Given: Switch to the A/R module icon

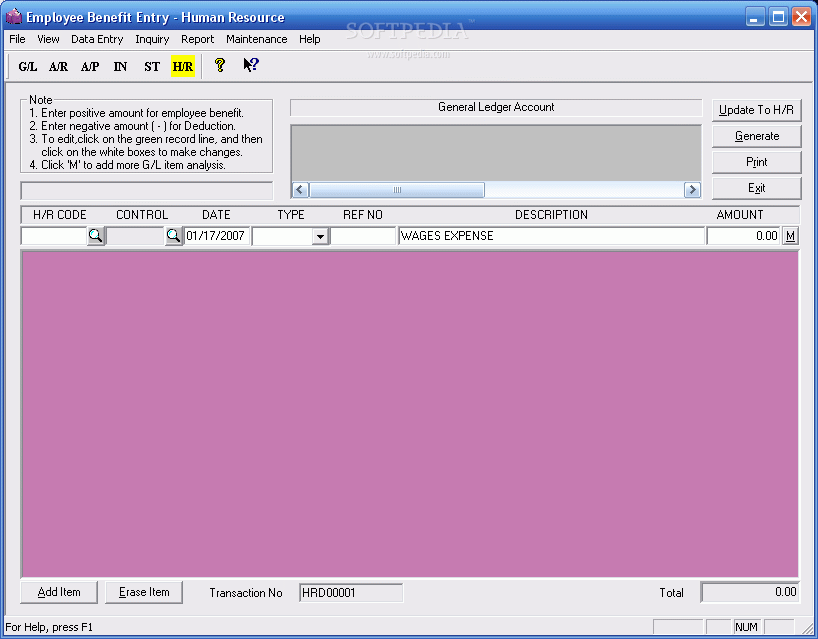Looking at the screenshot, I should point(58,66).
